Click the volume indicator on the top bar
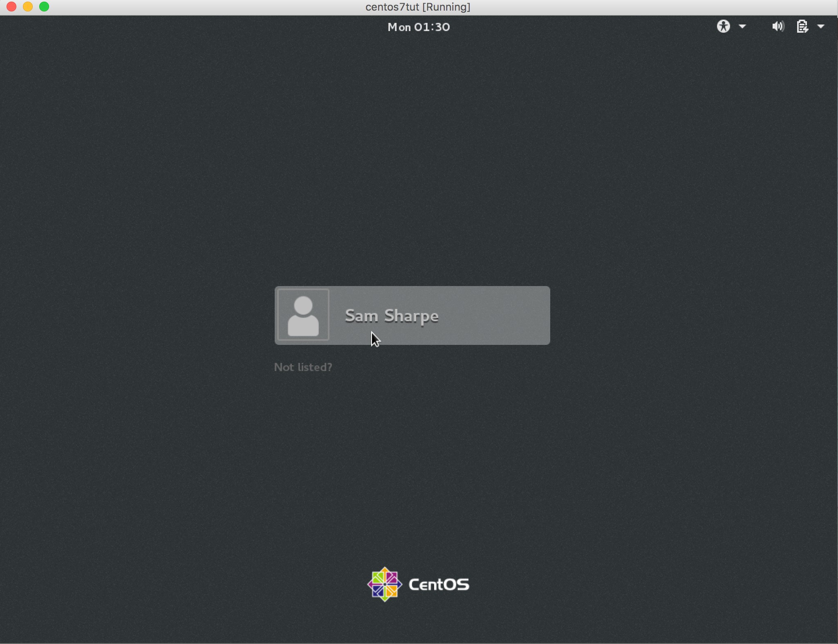The image size is (838, 644). (x=778, y=26)
